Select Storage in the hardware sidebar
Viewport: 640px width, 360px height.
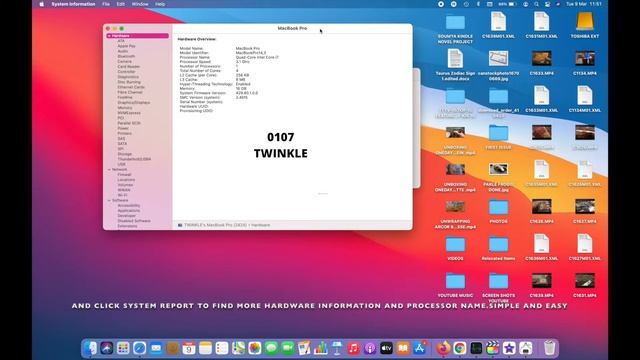point(124,154)
